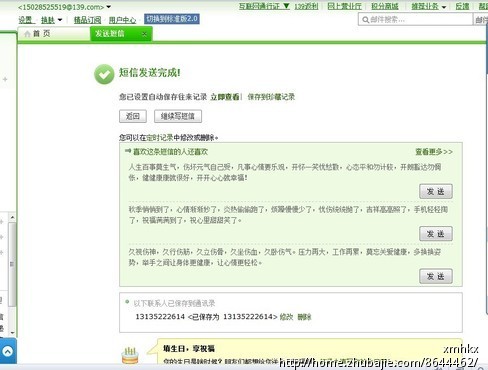The width and height of the screenshot is (488, 370).
Task: Click the blue scroll-to-top arrow icon
Action: (x=8, y=351)
